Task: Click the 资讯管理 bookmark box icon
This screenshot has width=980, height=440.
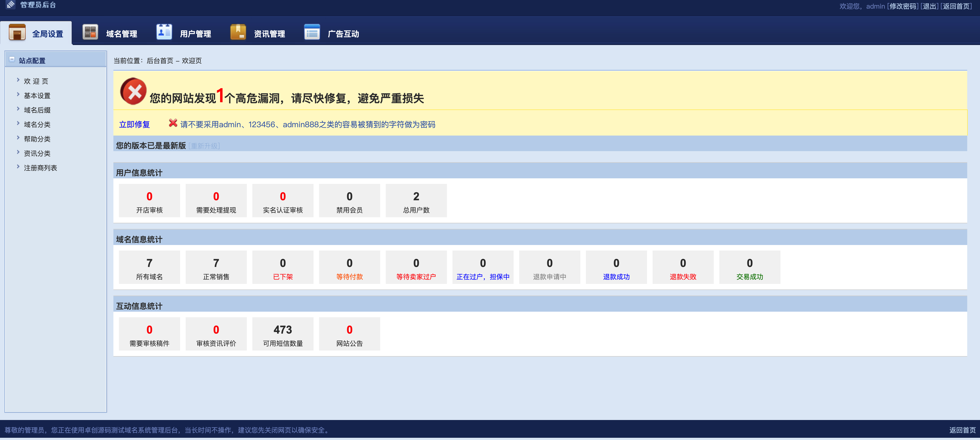Action: click(x=238, y=32)
